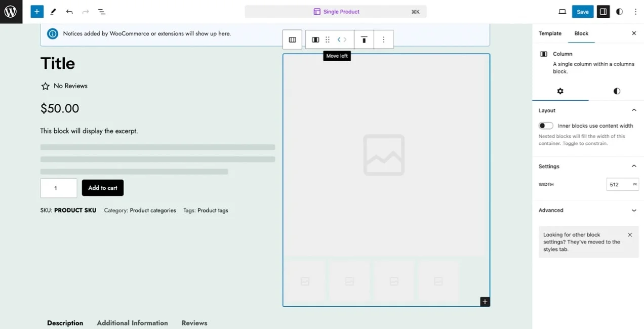Click the Add to cart button
This screenshot has width=644, height=329.
click(102, 187)
